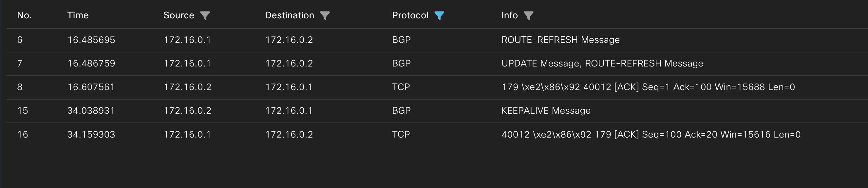
Task: Sort by the No. column header
Action: tap(24, 15)
